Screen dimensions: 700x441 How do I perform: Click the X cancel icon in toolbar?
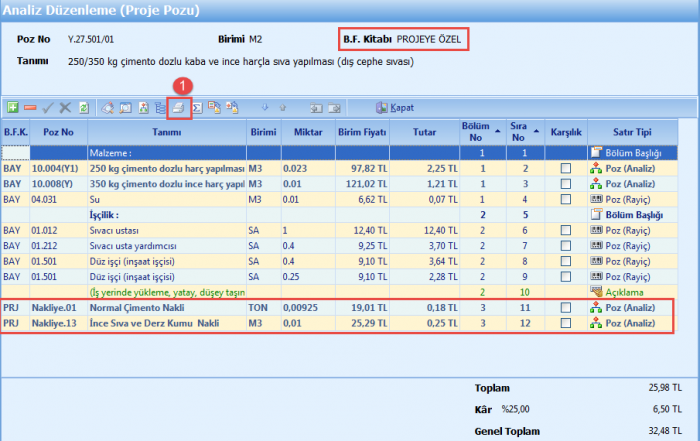[65, 107]
